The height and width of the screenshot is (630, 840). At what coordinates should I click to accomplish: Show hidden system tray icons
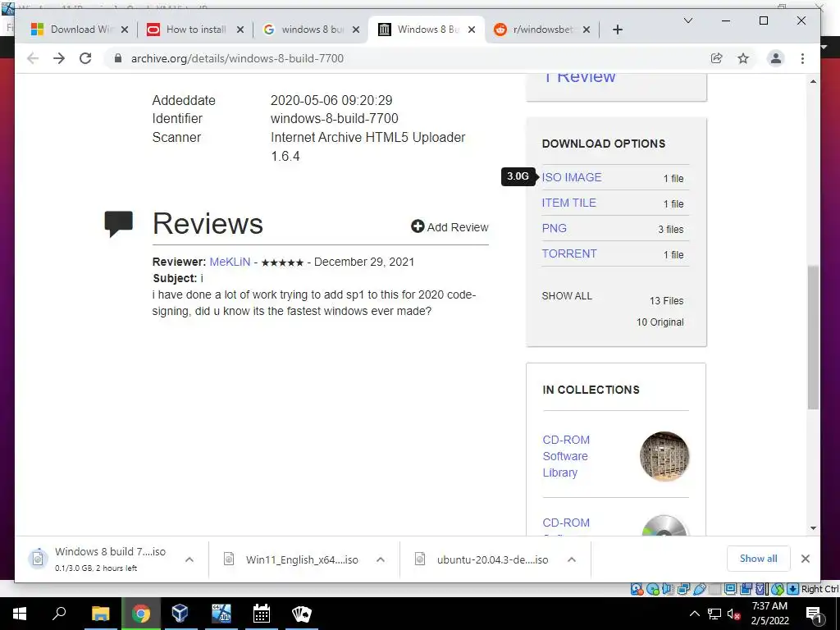pos(694,614)
